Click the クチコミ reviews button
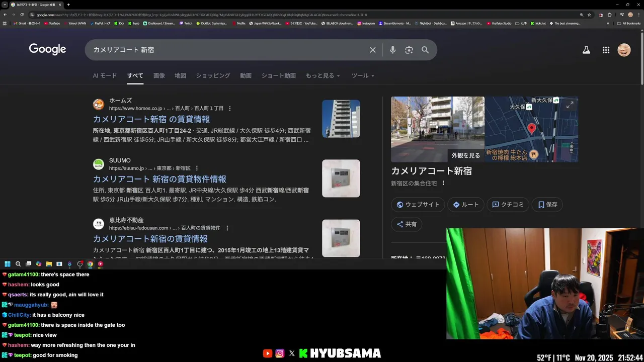 (x=508, y=205)
